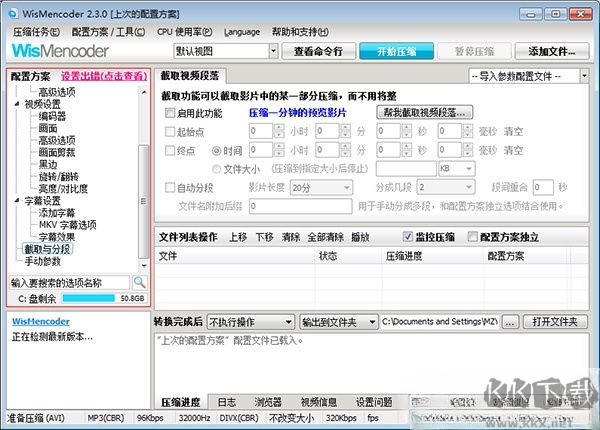Select the 文件大小 radio button
Screen dimensions: 600x430
pyautogui.click(x=216, y=169)
